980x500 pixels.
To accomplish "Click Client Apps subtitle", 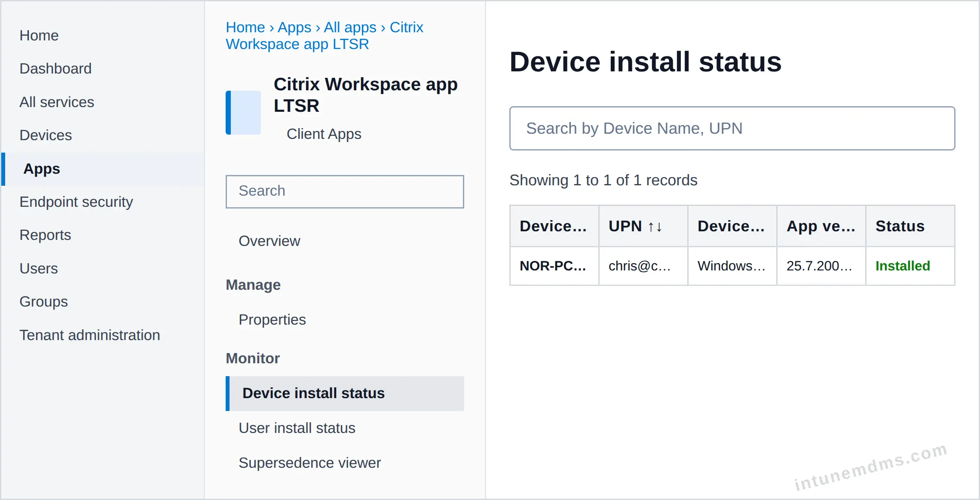I will (324, 134).
